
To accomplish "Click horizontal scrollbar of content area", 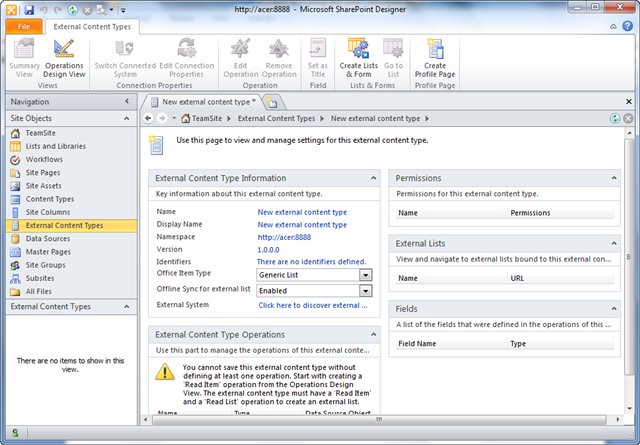I will pyautogui.click(x=379, y=419).
